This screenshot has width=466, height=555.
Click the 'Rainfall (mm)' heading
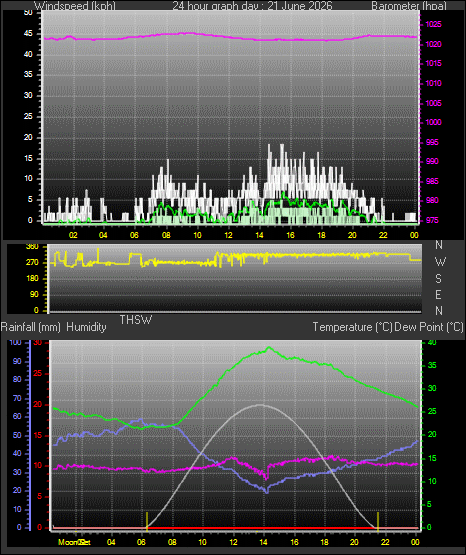point(31,327)
